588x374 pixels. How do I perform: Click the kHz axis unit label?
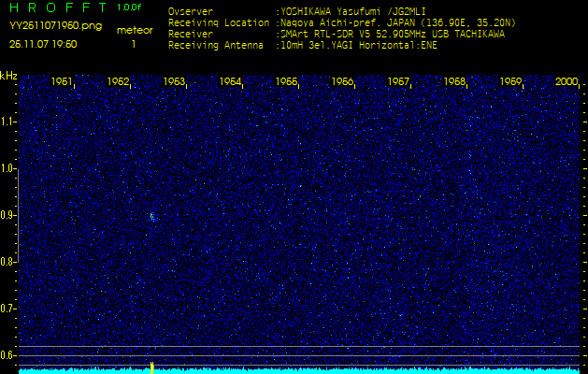[8, 76]
